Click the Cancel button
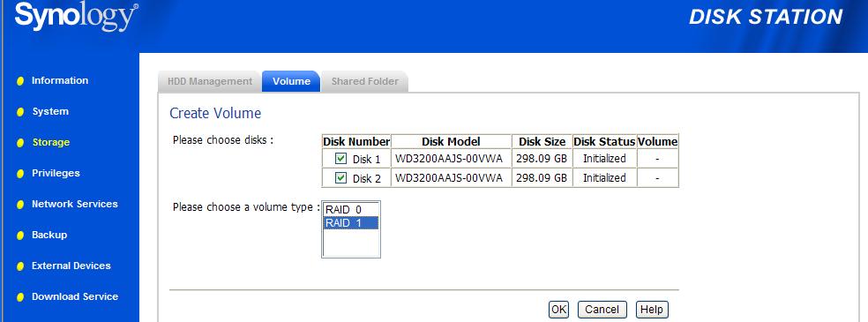 pos(602,310)
